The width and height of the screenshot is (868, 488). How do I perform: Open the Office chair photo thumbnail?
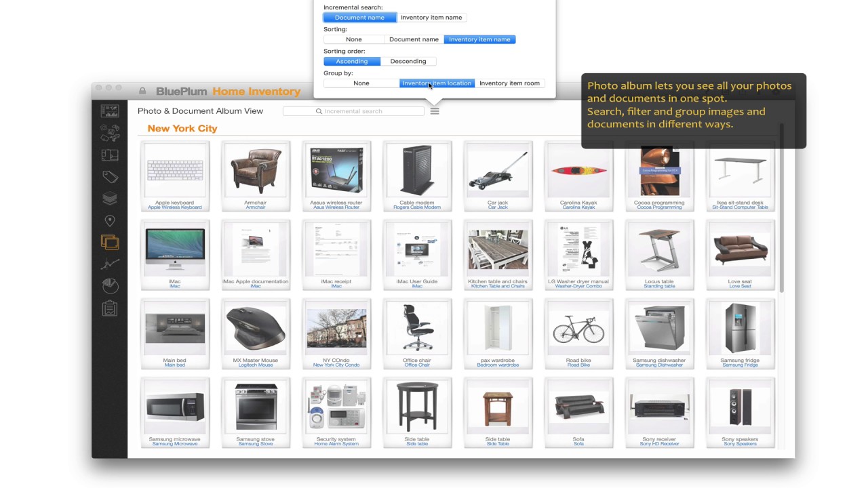click(417, 329)
